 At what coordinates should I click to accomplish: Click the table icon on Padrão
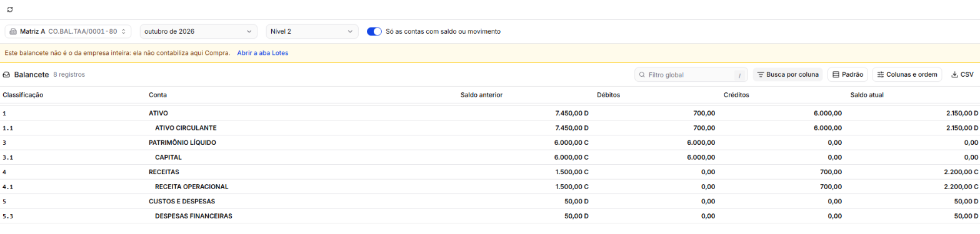pyautogui.click(x=836, y=75)
